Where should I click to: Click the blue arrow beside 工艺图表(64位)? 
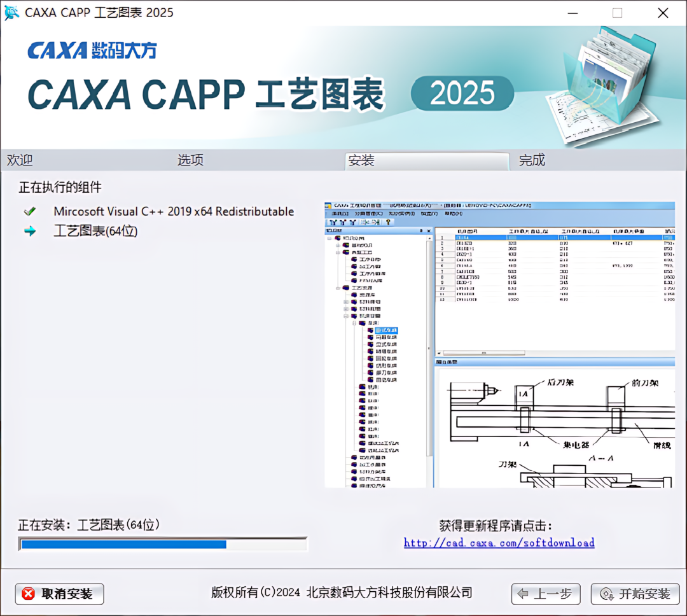30,231
